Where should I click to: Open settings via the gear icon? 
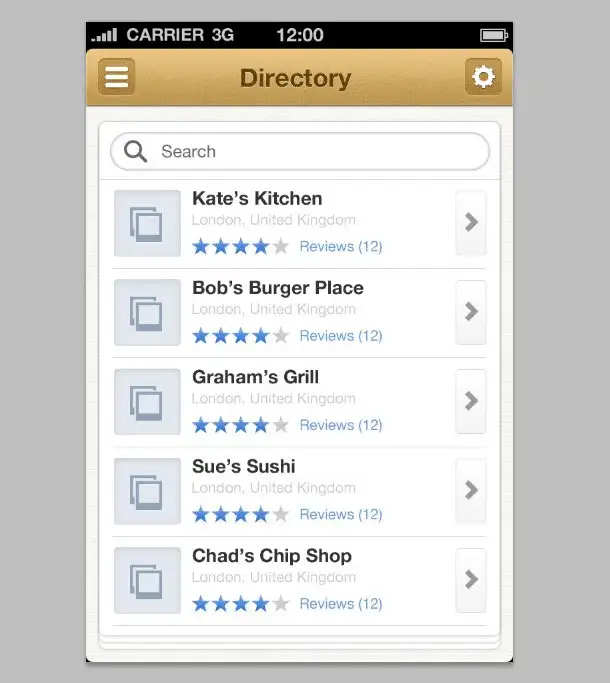tap(483, 77)
